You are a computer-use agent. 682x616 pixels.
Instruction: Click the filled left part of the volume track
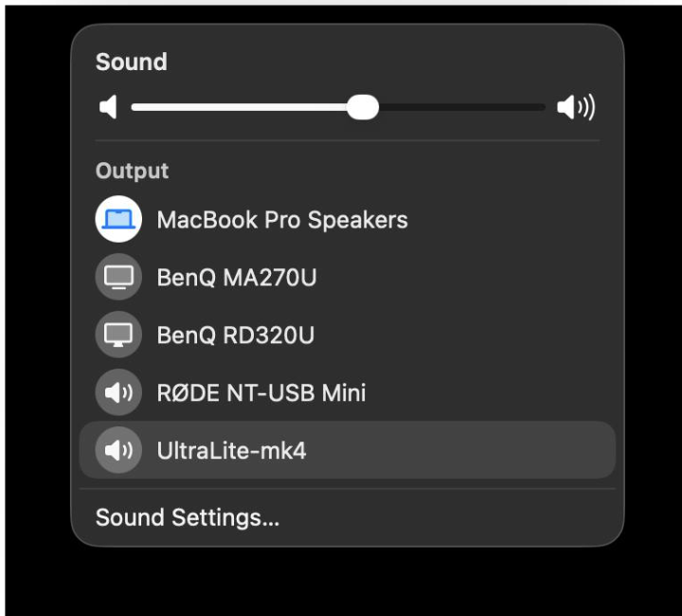237,108
